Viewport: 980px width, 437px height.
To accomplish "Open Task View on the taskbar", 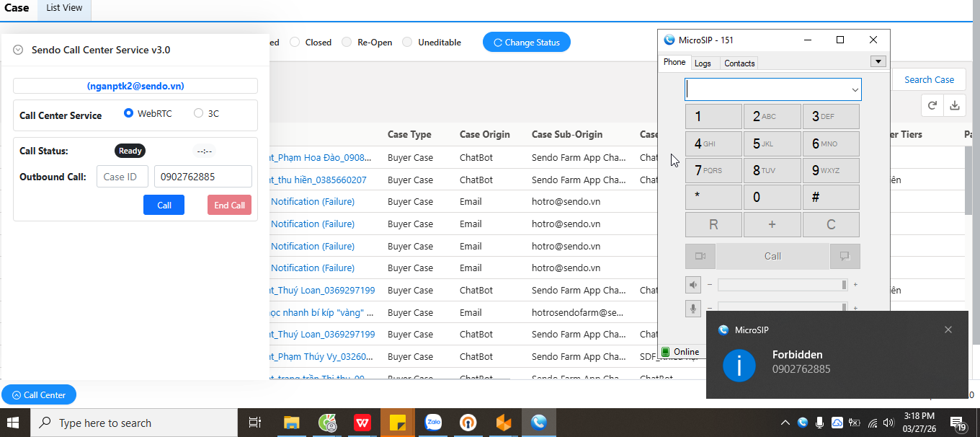I will 254,423.
